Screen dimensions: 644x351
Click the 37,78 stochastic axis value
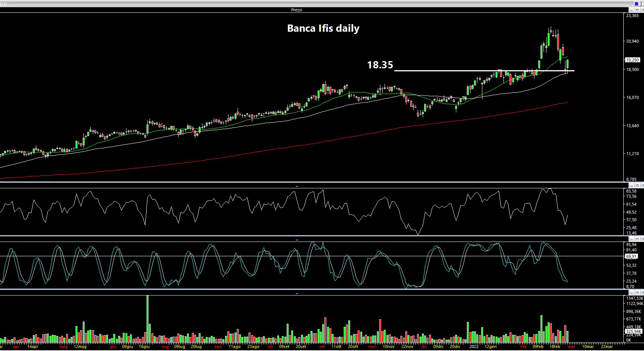pyautogui.click(x=632, y=274)
